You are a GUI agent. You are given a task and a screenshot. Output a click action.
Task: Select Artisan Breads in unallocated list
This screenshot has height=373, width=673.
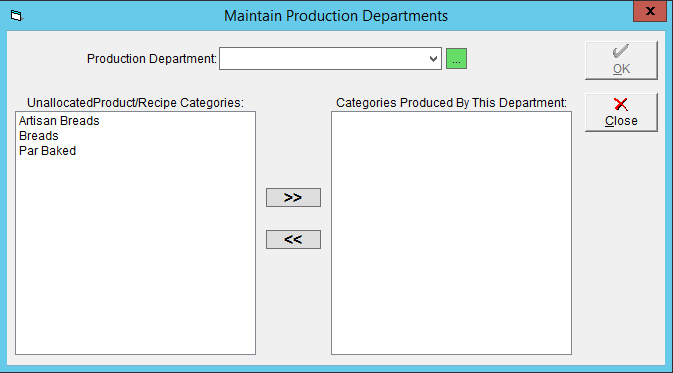tap(59, 121)
